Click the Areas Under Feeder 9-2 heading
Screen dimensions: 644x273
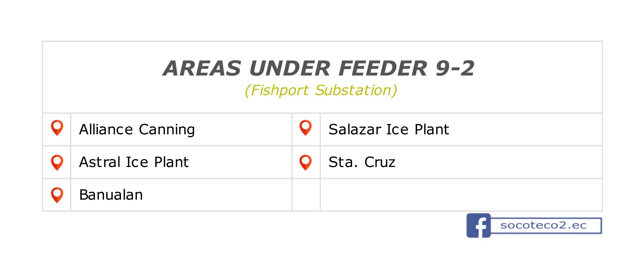point(319,68)
